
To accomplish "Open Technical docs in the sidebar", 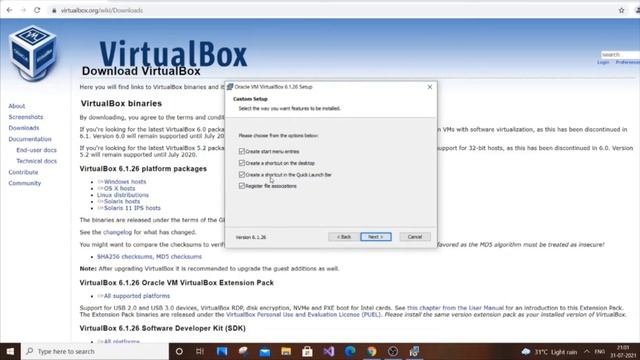I will [x=36, y=161].
